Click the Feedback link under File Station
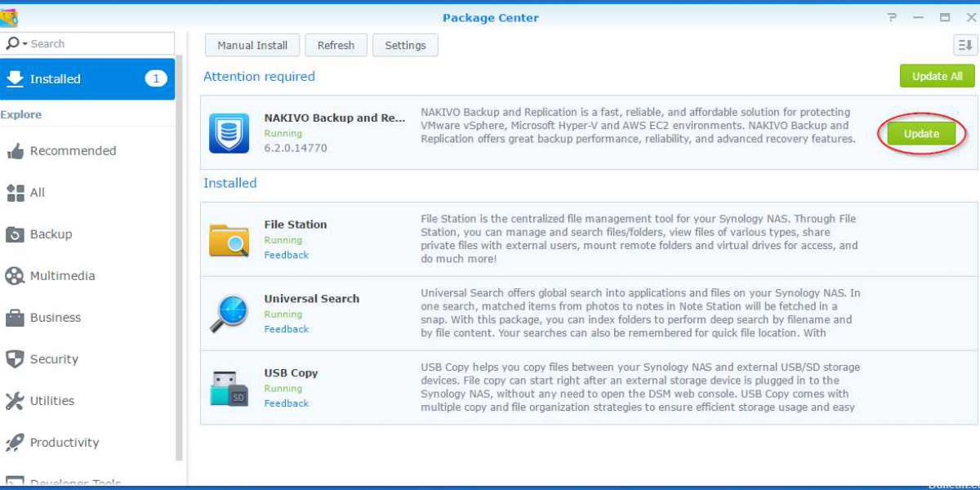This screenshot has height=490, width=980. click(286, 255)
